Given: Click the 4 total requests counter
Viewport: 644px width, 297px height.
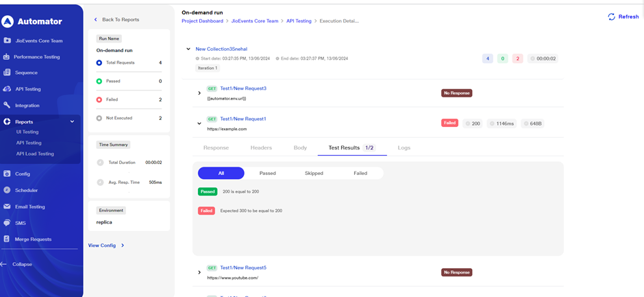Looking at the screenshot, I should coord(488,59).
